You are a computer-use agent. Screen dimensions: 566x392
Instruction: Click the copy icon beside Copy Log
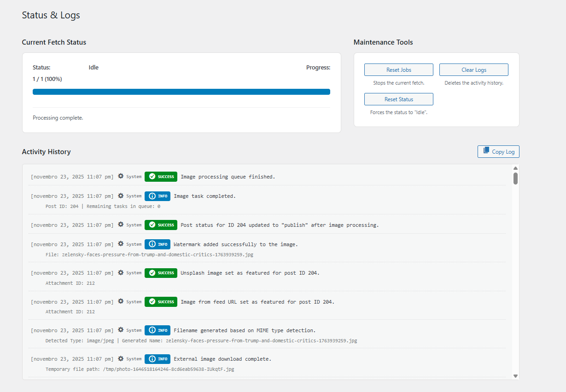[486, 151]
